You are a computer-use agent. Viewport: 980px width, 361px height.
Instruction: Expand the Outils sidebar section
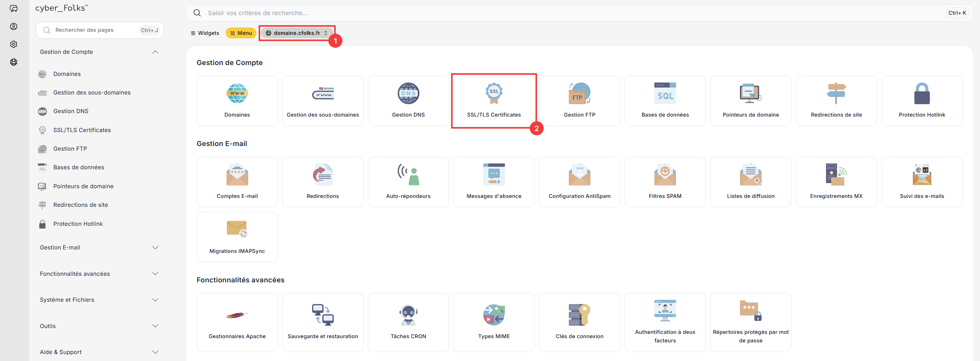point(100,326)
